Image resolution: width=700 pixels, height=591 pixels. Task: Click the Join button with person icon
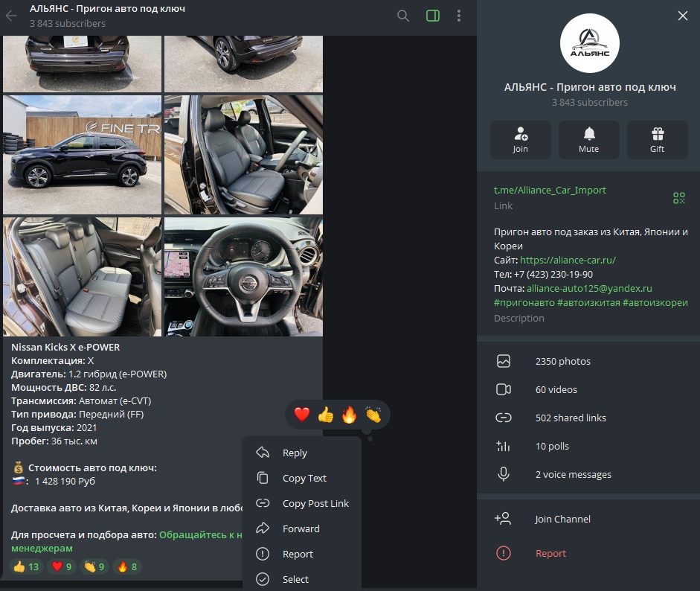point(521,140)
